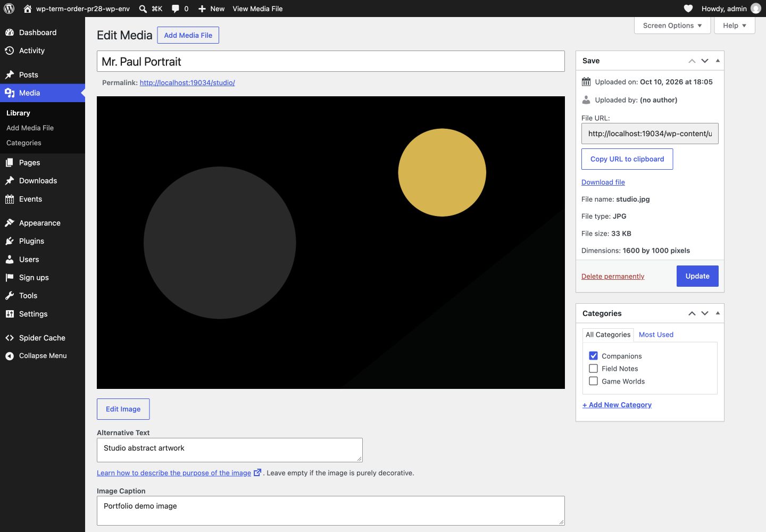Click the Delete permanently link
This screenshot has height=532, width=766.
(613, 276)
